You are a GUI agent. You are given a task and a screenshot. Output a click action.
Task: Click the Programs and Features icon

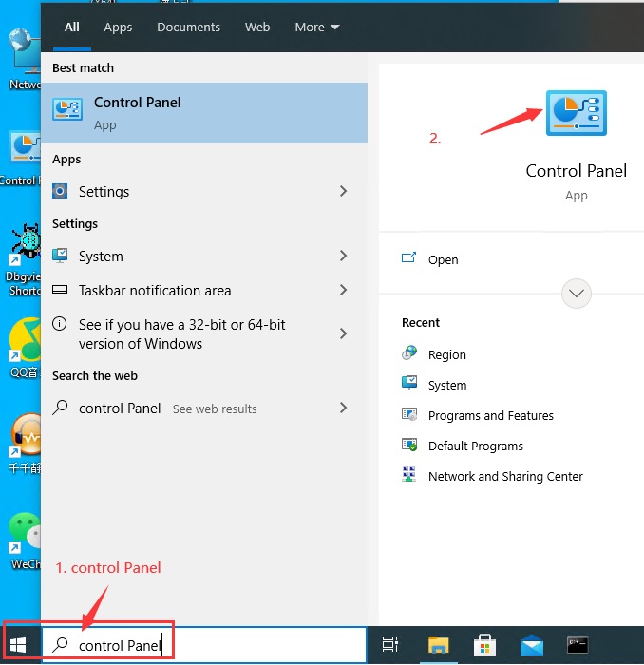point(409,414)
